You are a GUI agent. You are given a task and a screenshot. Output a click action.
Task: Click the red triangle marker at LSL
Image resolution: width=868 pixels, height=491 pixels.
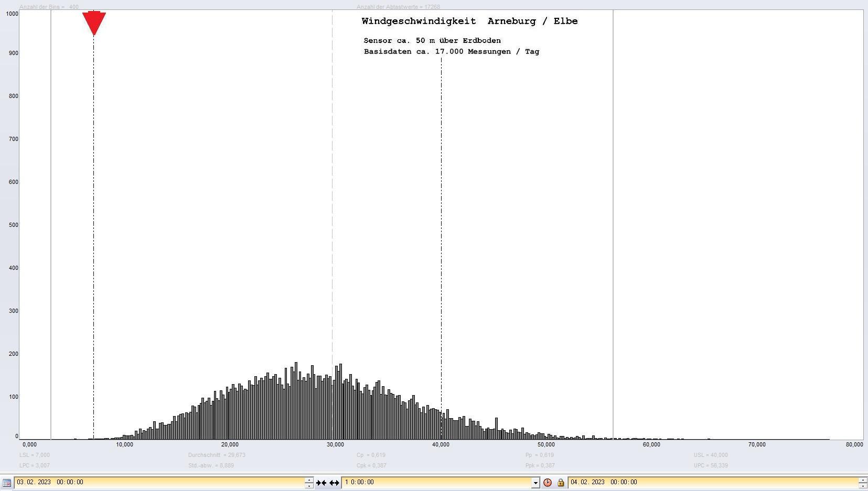coord(94,23)
